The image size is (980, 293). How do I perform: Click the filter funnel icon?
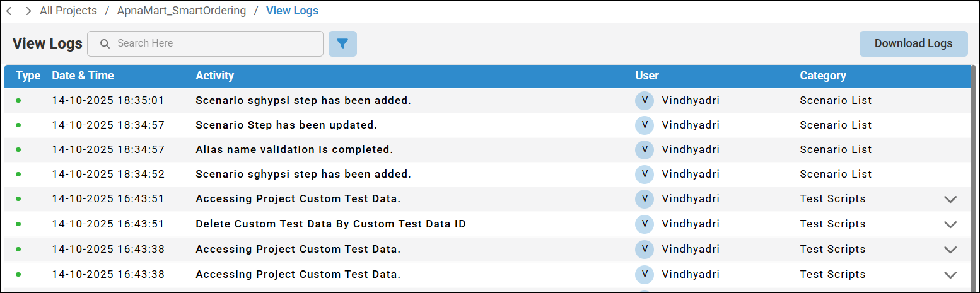point(342,43)
